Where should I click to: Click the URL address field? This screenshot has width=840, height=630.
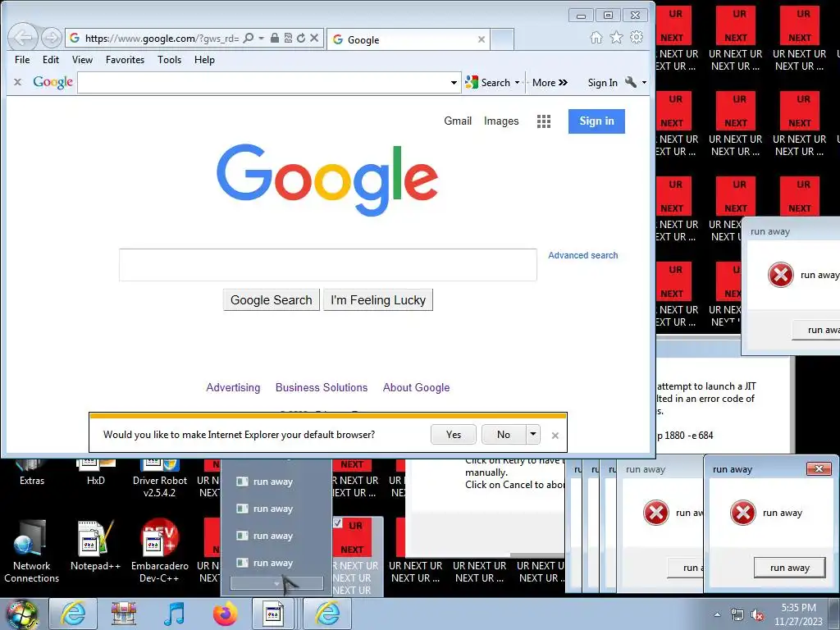[x=162, y=38]
